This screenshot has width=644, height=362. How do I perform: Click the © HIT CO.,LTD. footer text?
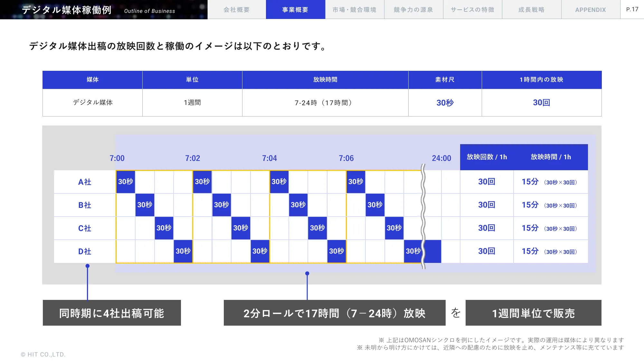coord(43,354)
